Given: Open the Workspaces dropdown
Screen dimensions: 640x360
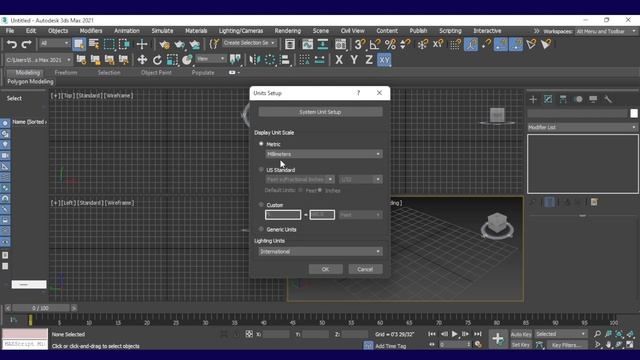Looking at the screenshot, I should pyautogui.click(x=606, y=31).
